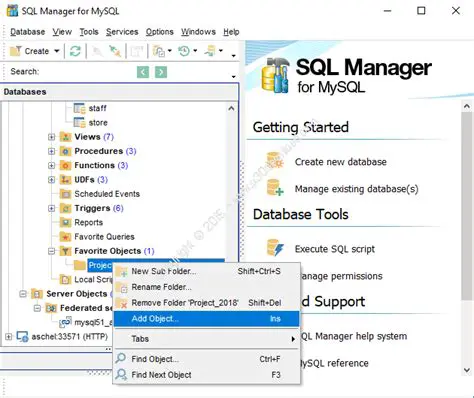This screenshot has height=398, width=474.
Task: Open the Create dropdown arrow
Action: coord(57,51)
